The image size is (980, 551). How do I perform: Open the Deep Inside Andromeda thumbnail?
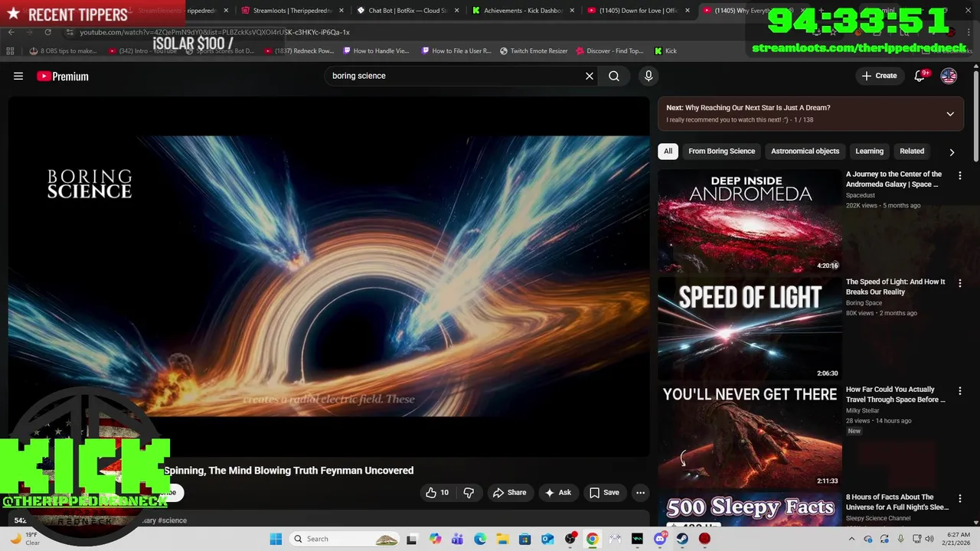[x=750, y=220]
